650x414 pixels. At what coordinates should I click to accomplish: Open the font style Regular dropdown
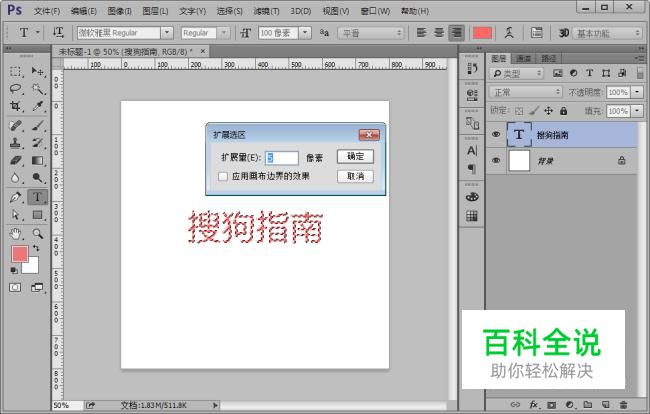(224, 32)
